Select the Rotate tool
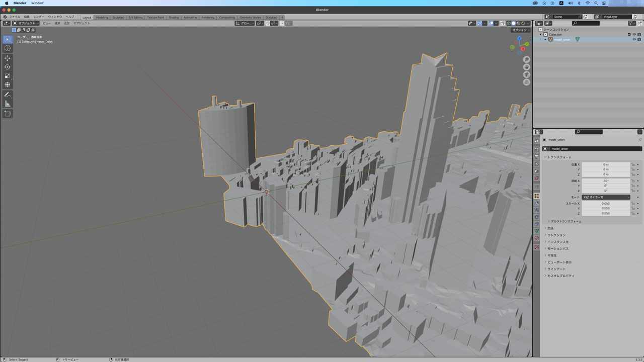This screenshot has height=362, width=644. (x=7, y=67)
